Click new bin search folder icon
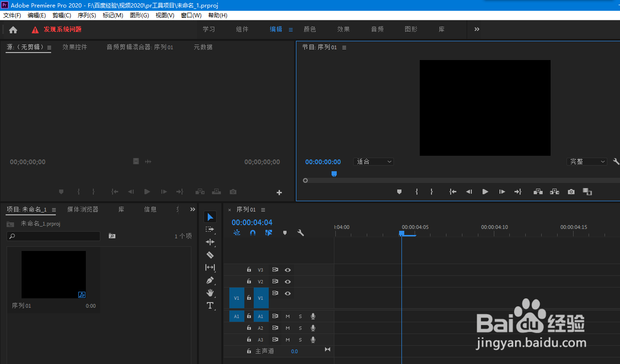This screenshot has height=364, width=620. click(112, 236)
